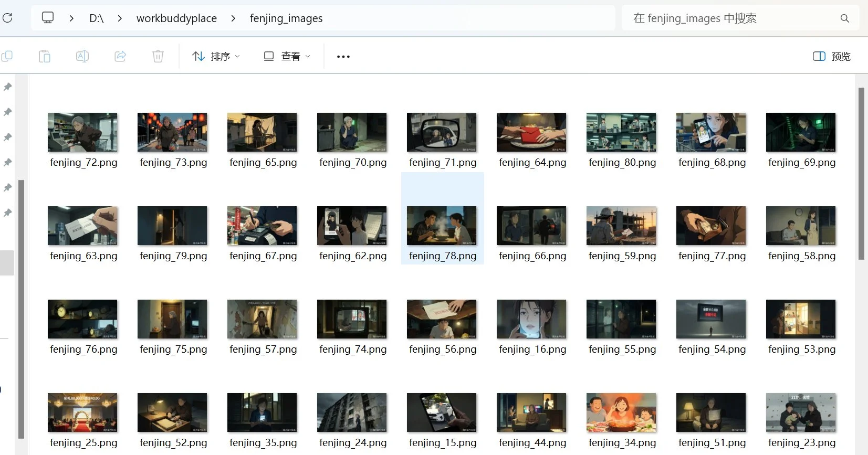Open the 排序 sort dropdown

click(216, 56)
